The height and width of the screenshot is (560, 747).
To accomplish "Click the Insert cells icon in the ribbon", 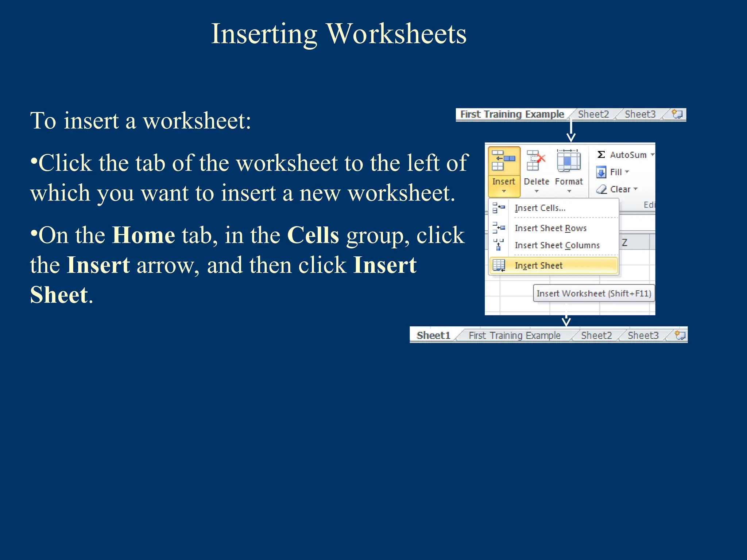I will point(503,161).
